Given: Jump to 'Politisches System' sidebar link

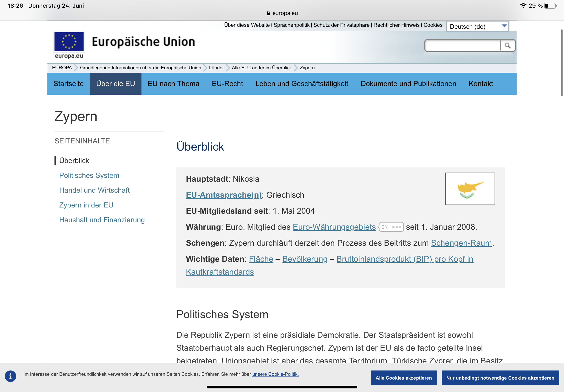Looking at the screenshot, I should click(89, 175).
